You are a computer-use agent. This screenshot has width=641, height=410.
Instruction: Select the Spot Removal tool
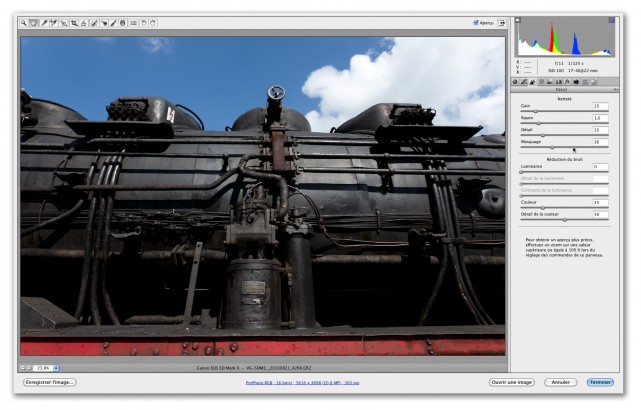(94, 23)
